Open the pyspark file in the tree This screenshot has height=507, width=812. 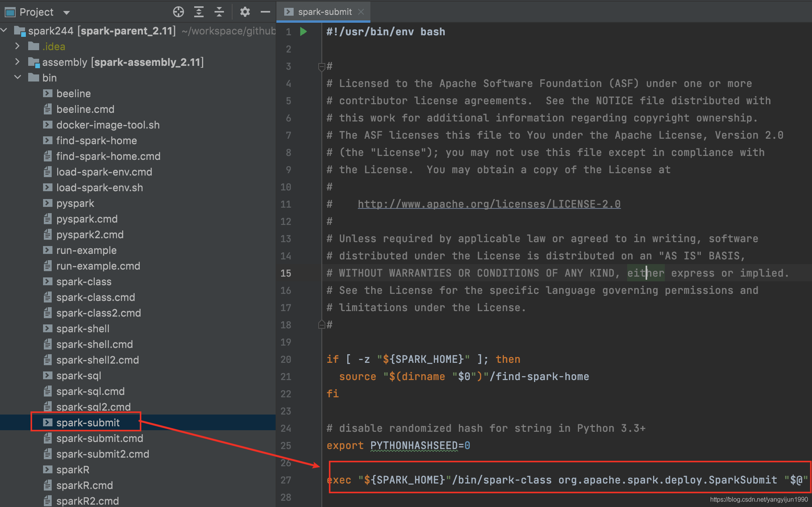click(x=75, y=203)
